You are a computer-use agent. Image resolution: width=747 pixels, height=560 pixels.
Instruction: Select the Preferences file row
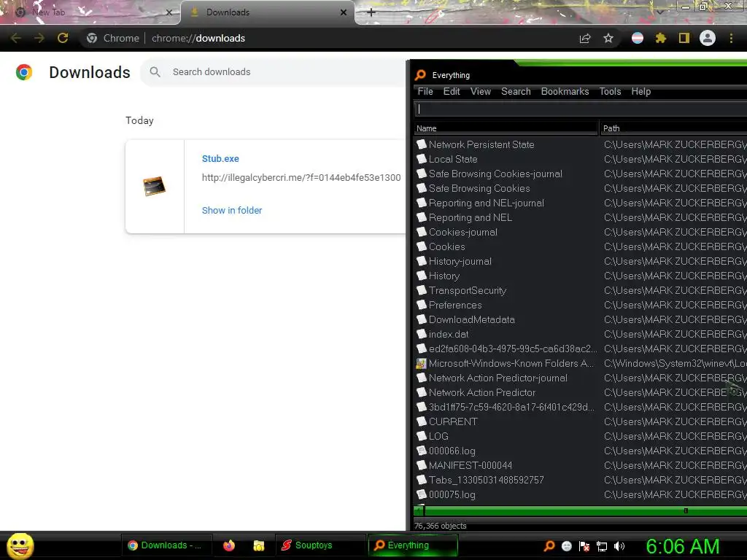tap(580, 305)
